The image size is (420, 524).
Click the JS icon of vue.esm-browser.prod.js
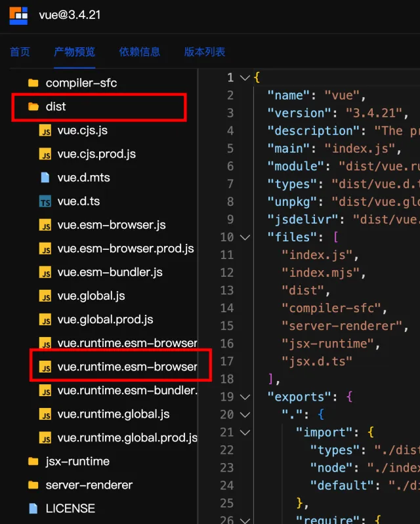pyautogui.click(x=45, y=249)
